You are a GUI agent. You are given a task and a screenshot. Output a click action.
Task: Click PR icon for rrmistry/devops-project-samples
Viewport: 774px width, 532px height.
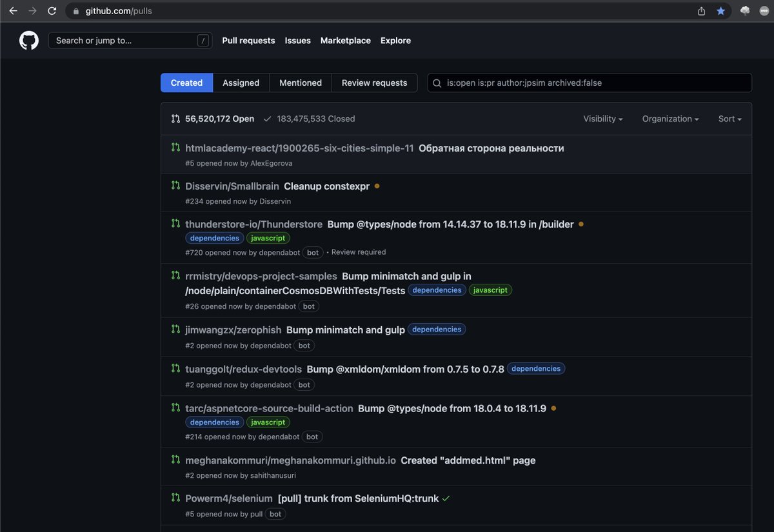point(175,275)
